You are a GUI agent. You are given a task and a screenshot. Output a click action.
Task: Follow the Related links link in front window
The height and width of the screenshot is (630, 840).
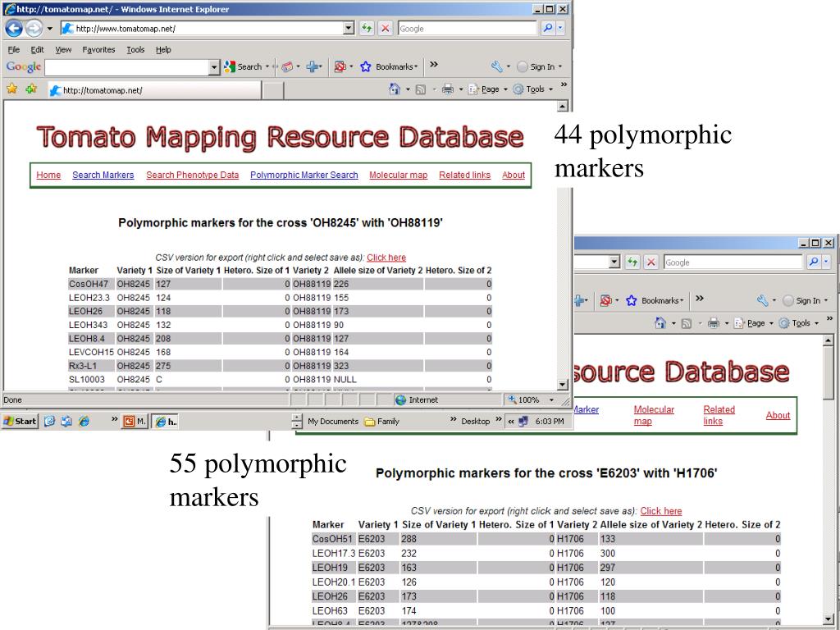click(x=464, y=175)
